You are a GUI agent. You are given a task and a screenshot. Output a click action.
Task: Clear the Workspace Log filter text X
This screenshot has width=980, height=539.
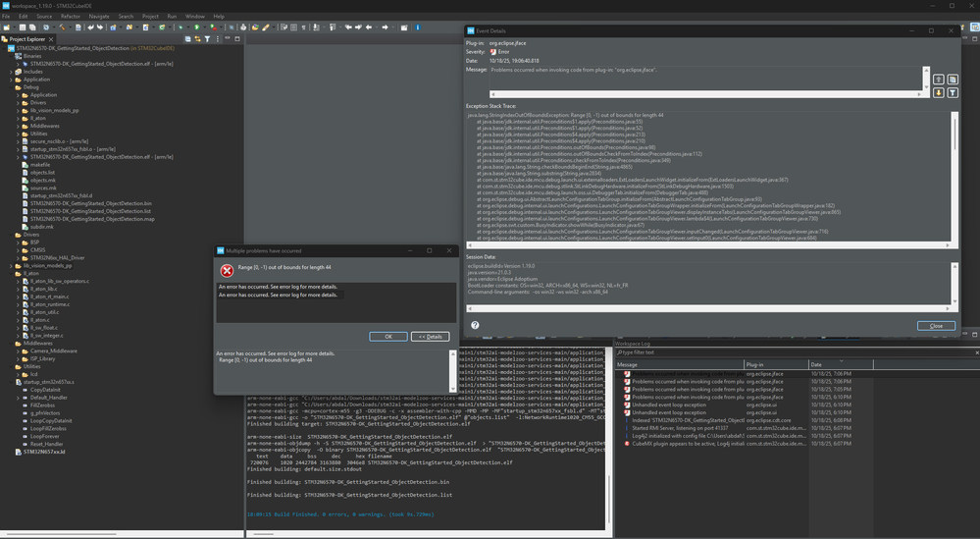(x=977, y=352)
